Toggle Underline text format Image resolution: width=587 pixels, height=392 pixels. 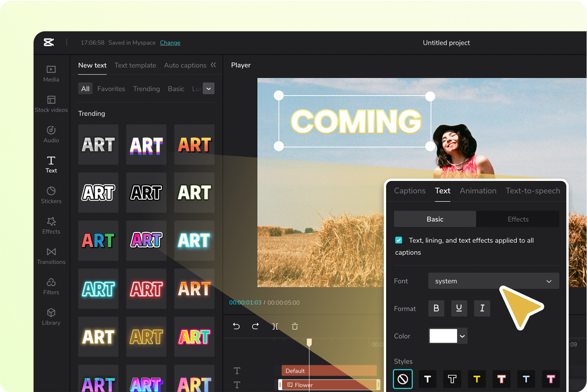[459, 308]
